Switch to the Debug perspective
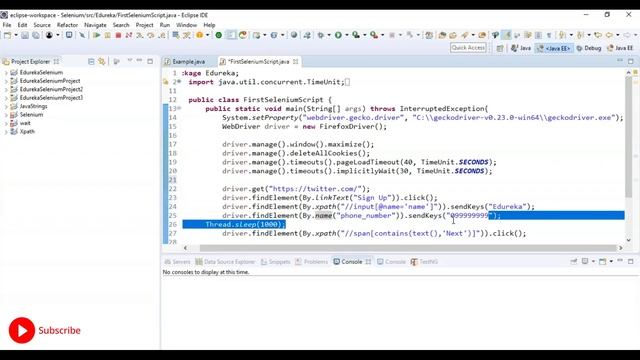 (x=589, y=48)
